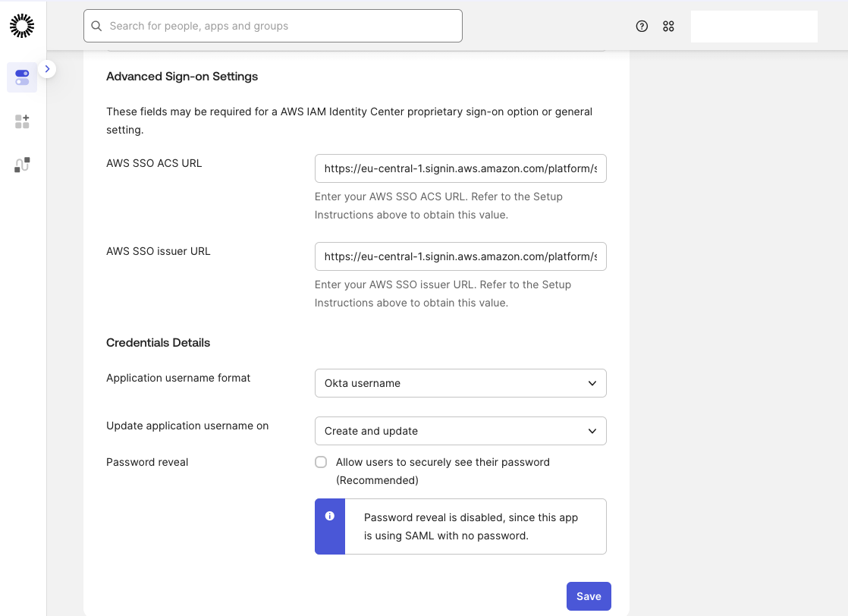
Task: Open the help question mark icon
Action: [x=642, y=26]
